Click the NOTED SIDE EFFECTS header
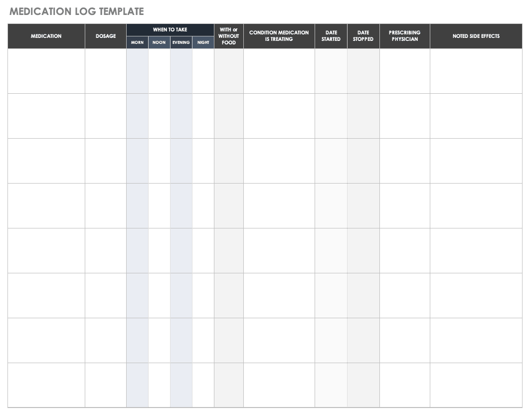The image size is (531, 420). (476, 36)
